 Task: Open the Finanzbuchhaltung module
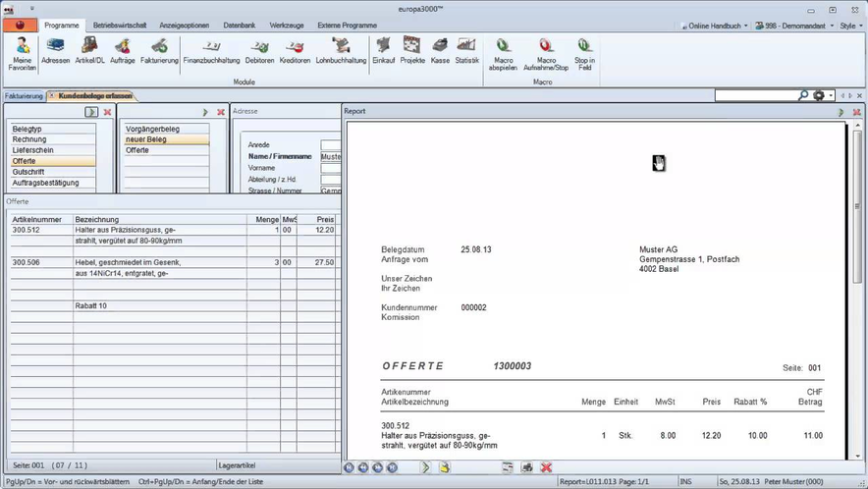pyautogui.click(x=211, y=51)
